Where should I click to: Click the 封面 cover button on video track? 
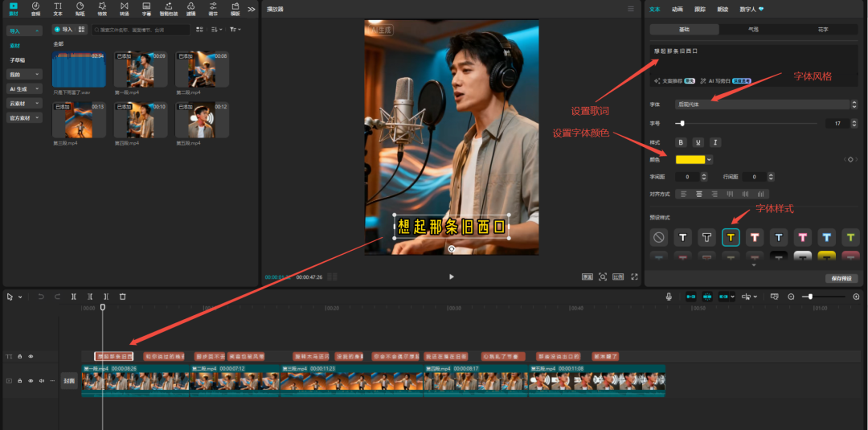(x=69, y=381)
